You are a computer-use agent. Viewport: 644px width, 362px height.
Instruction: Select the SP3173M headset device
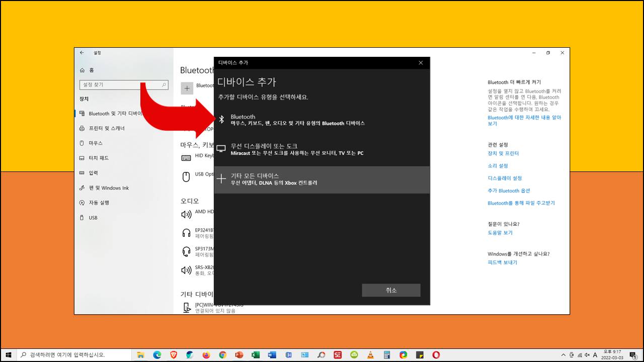coord(197,251)
